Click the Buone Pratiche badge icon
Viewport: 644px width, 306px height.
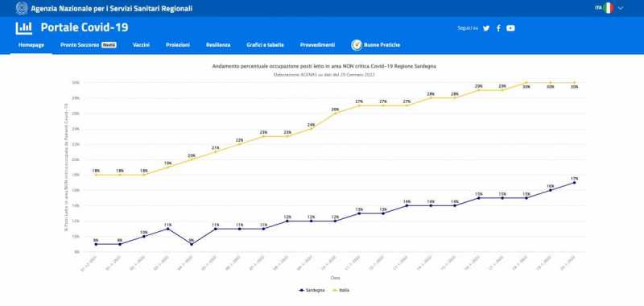(357, 45)
